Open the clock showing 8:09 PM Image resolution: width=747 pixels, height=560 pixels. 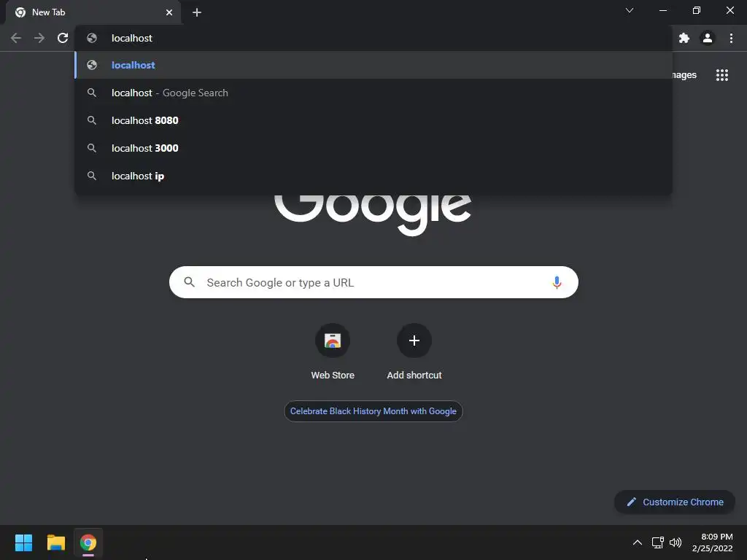click(712, 542)
